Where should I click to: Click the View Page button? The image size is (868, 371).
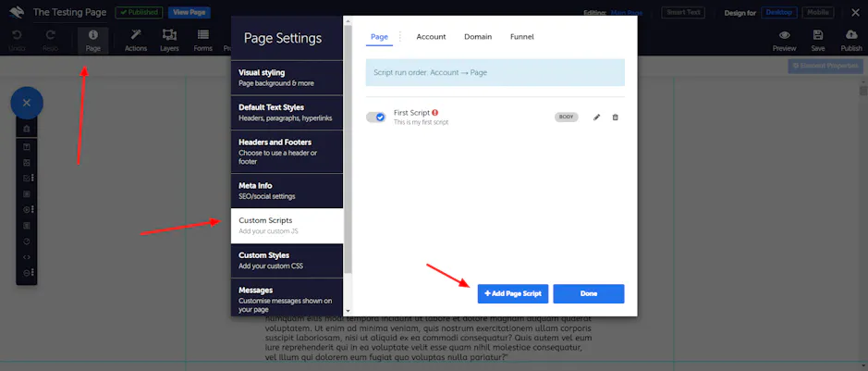click(x=189, y=12)
